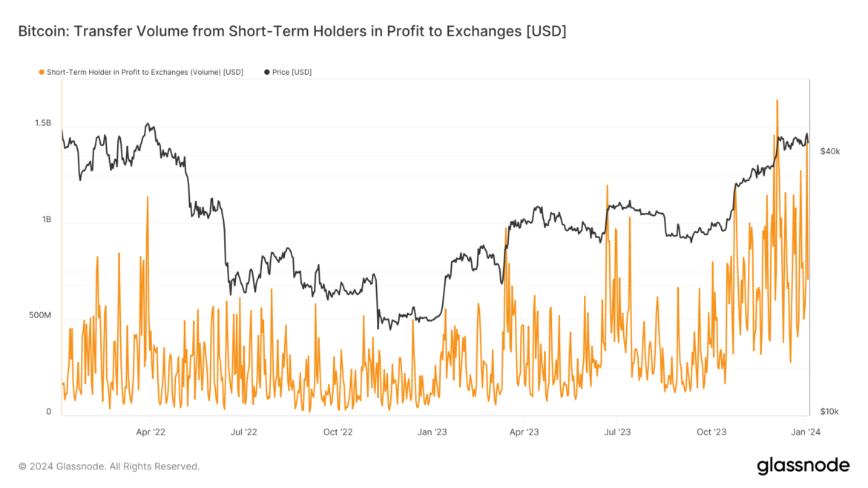Select the Jul '23 date label

click(617, 430)
